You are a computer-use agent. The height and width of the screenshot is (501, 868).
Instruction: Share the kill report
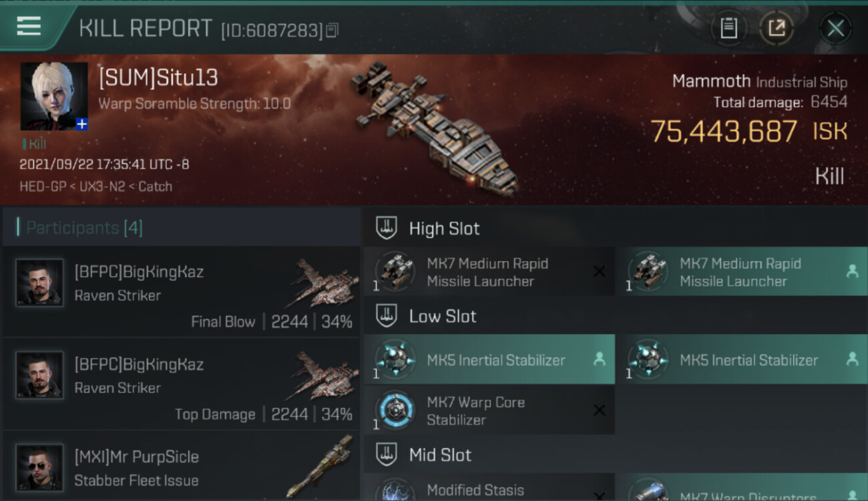tap(777, 28)
